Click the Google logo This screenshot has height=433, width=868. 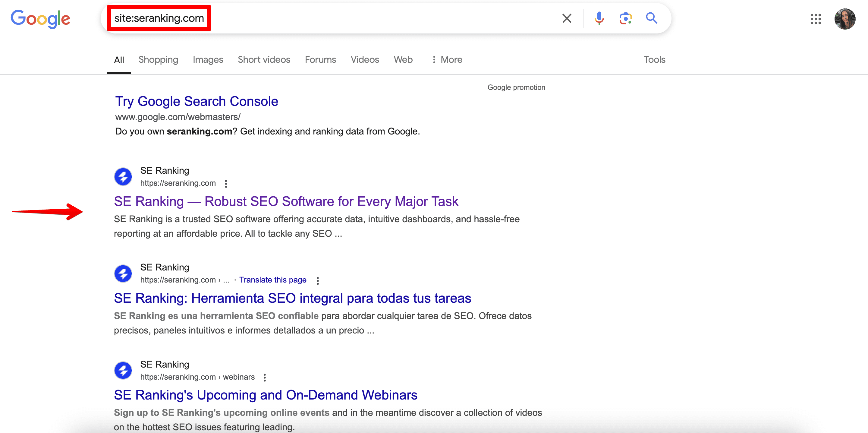point(40,19)
